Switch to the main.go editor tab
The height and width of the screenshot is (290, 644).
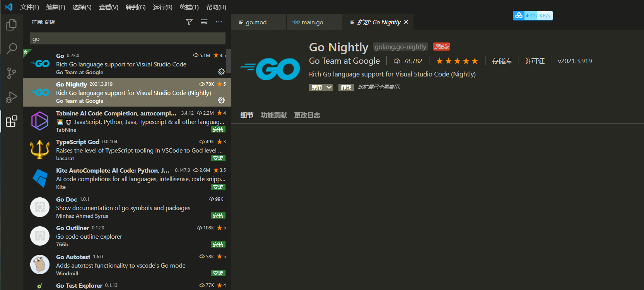click(x=314, y=22)
